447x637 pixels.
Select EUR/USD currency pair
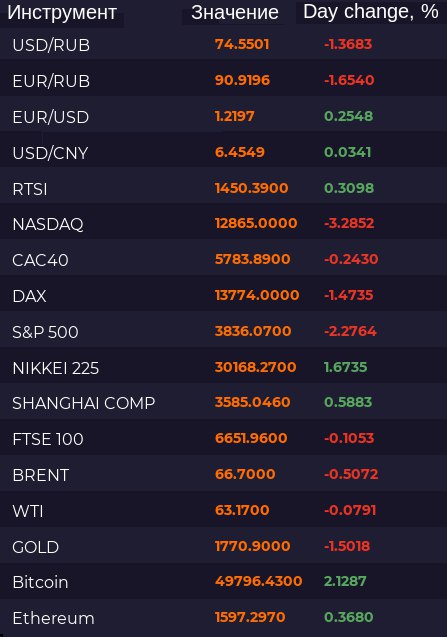(51, 117)
